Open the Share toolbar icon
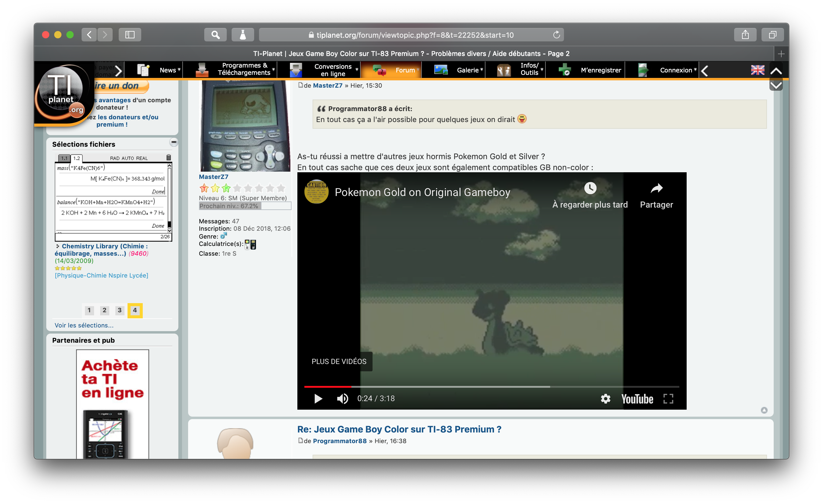823x504 pixels. (x=745, y=35)
